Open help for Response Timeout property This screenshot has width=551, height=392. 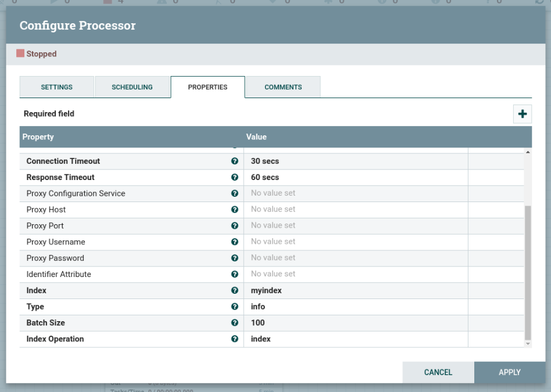click(235, 177)
